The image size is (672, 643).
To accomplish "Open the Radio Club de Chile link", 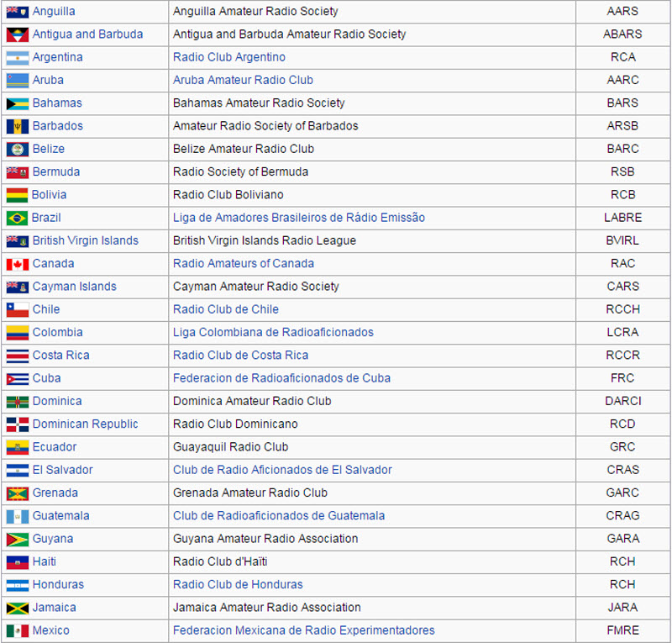I will coord(226,309).
